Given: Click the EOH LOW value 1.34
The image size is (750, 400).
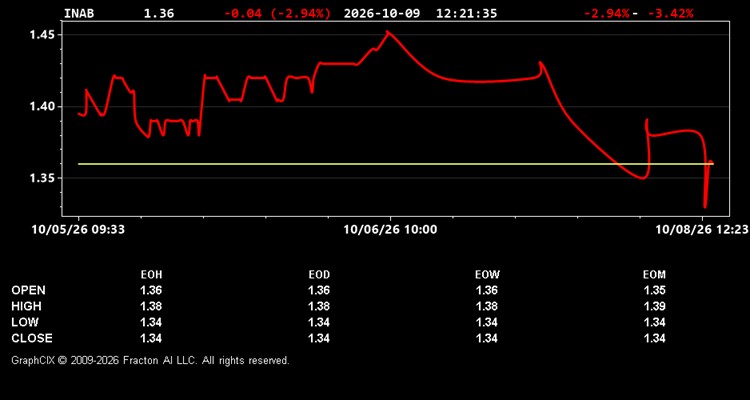Looking at the screenshot, I should click(x=151, y=322).
